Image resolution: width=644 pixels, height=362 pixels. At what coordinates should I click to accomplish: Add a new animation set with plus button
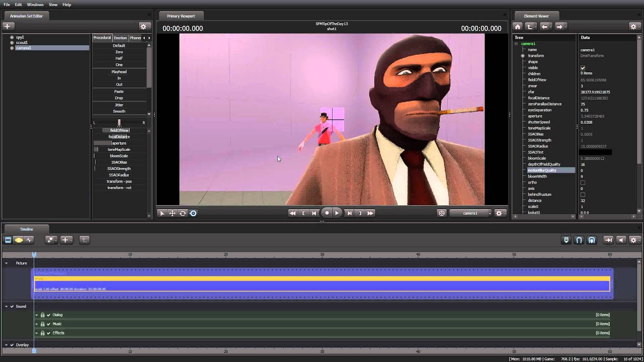pos(9,26)
